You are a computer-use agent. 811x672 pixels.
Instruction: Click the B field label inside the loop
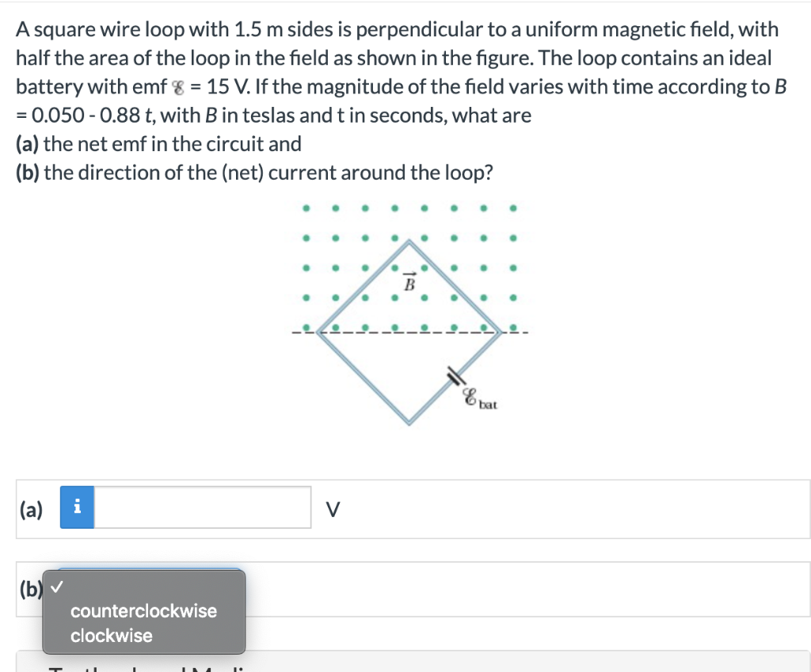coord(410,283)
